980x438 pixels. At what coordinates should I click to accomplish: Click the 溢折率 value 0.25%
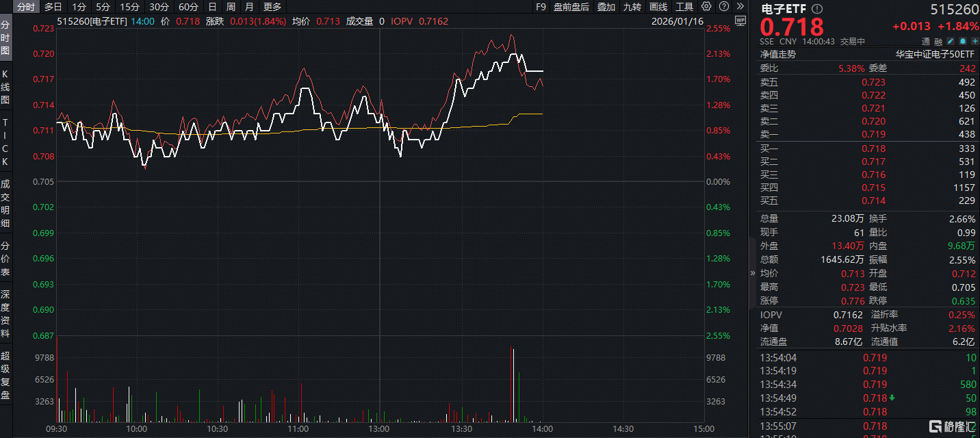click(962, 315)
